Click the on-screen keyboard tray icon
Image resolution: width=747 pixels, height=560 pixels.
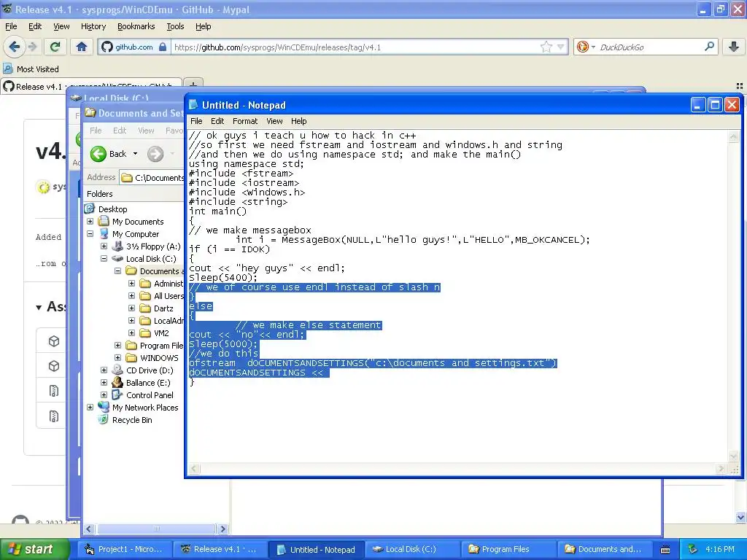point(665,550)
